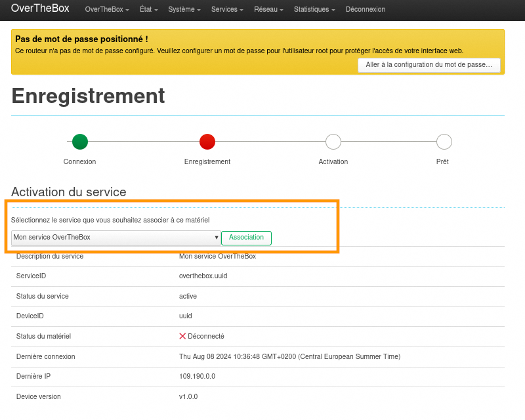Expand the Système menu
Viewport: 525px width, 420px height.
coord(184,10)
